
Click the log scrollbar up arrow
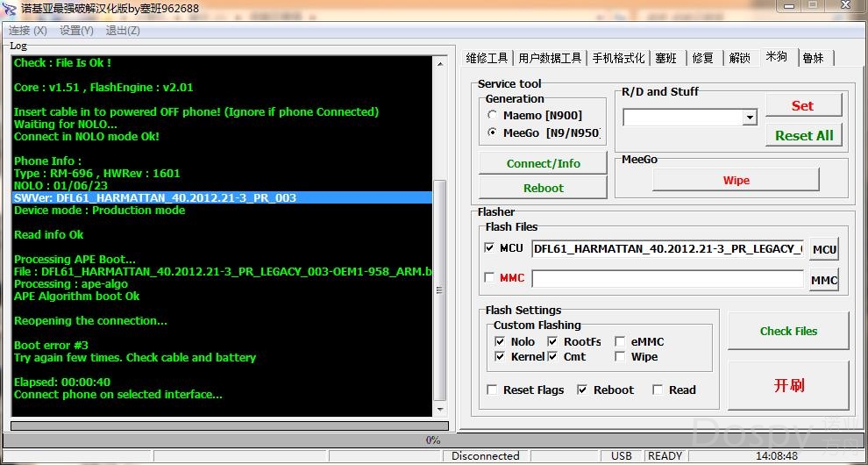coord(440,64)
